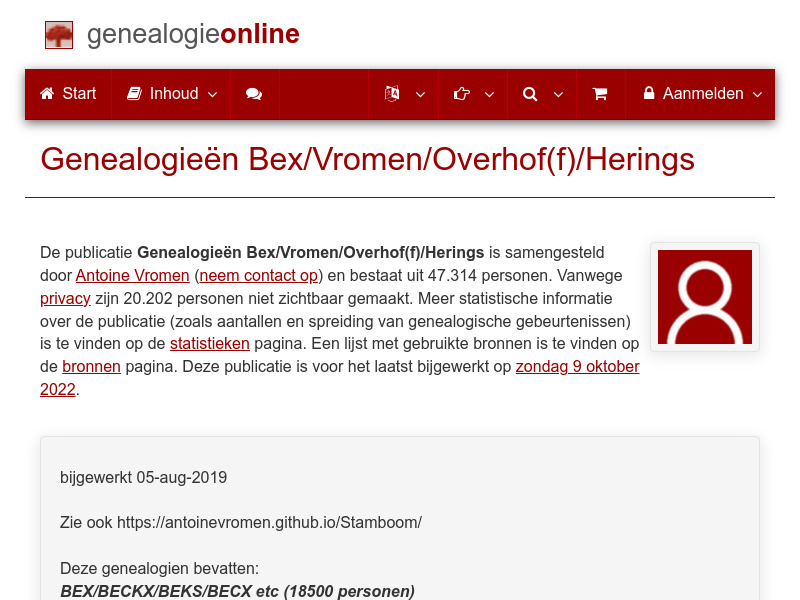
Task: Open the neem contact op link
Action: 257,275
